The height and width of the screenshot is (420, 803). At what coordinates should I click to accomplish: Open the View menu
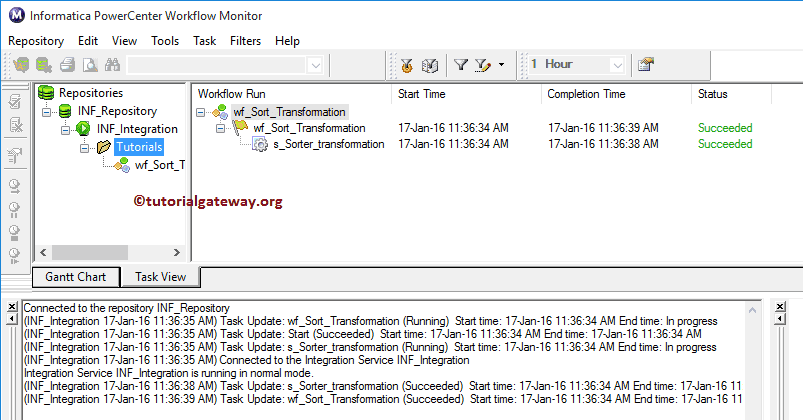(x=124, y=41)
